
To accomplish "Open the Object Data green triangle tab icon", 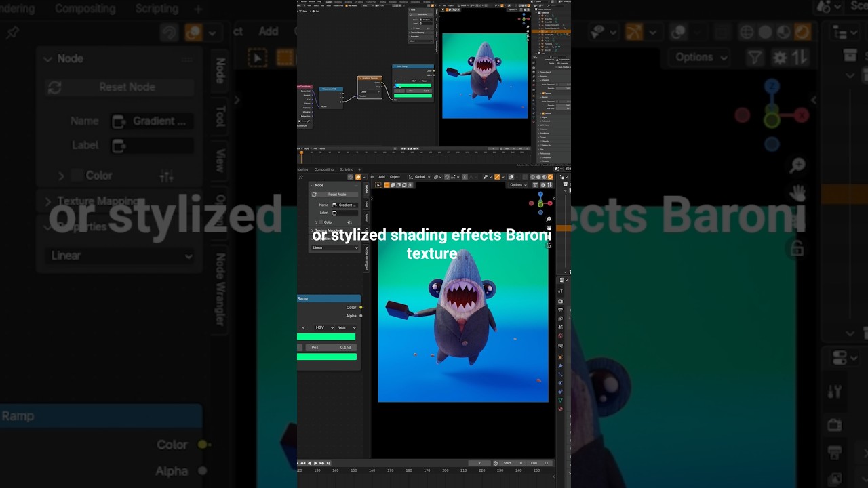I will click(561, 400).
